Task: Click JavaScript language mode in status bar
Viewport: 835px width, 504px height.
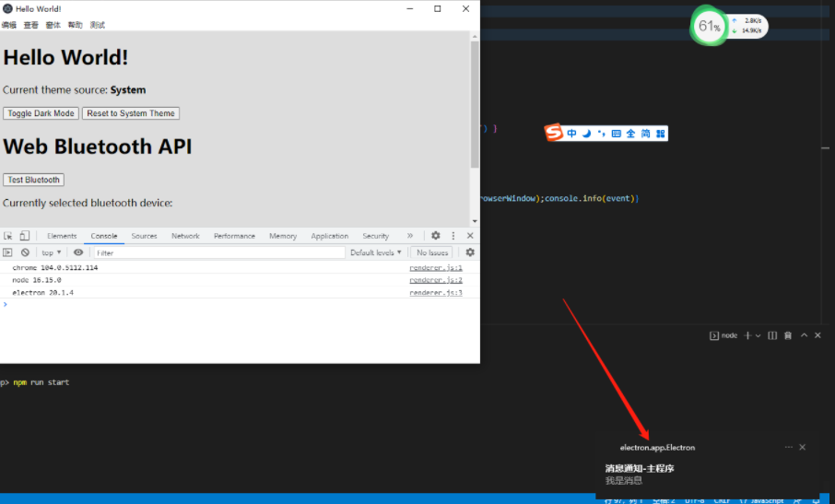Action: [761, 500]
